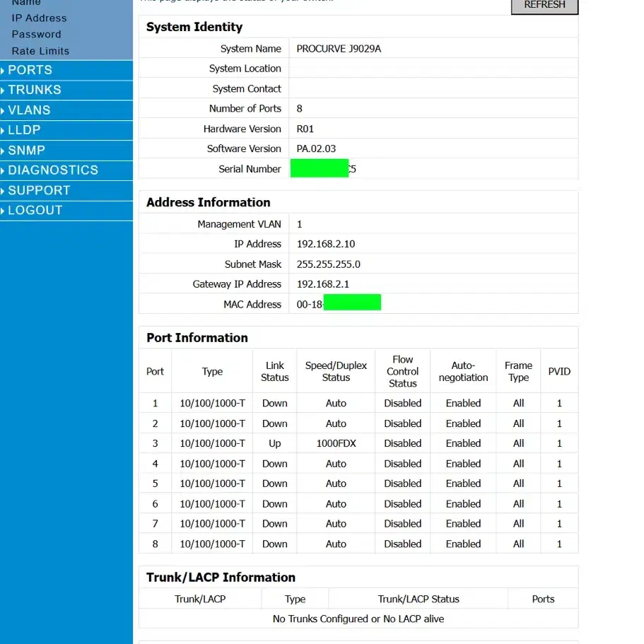Click the MAC Address label
Viewport: 644px width, 644px height.
click(x=252, y=305)
